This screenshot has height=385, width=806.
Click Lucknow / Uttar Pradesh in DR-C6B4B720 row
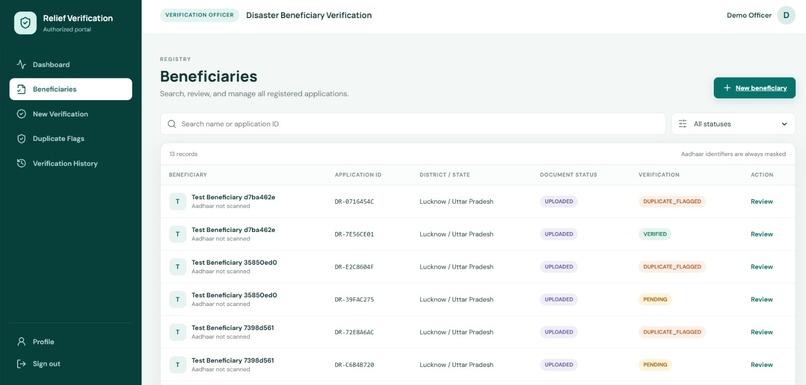pos(456,364)
